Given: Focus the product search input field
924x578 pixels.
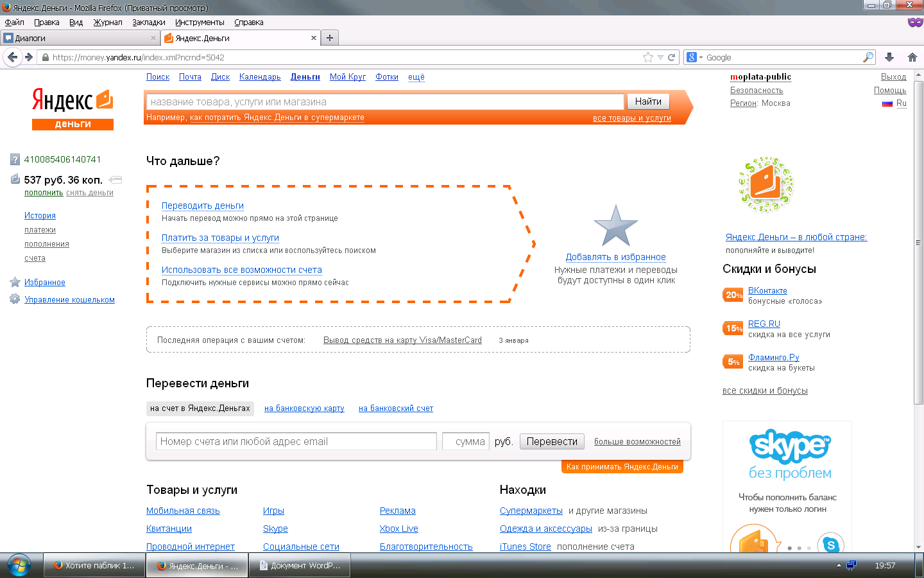Looking at the screenshot, I should pos(385,101).
